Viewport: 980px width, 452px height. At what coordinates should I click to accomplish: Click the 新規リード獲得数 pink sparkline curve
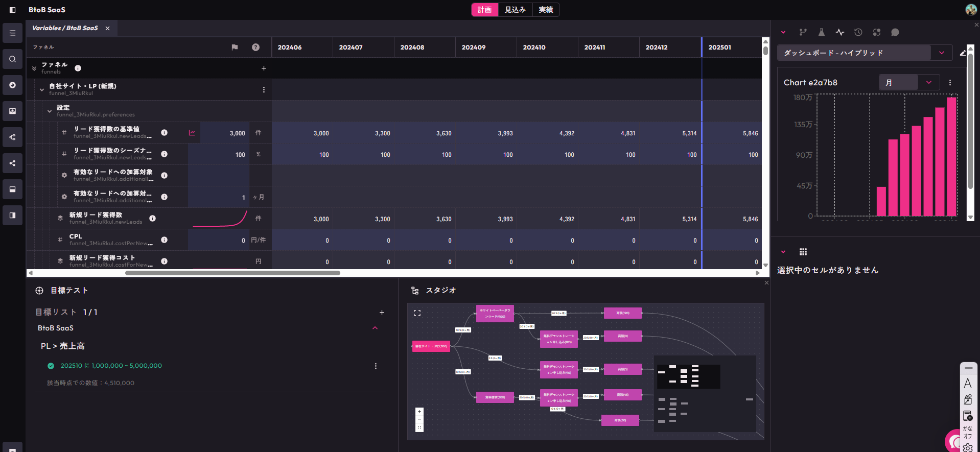pos(220,219)
